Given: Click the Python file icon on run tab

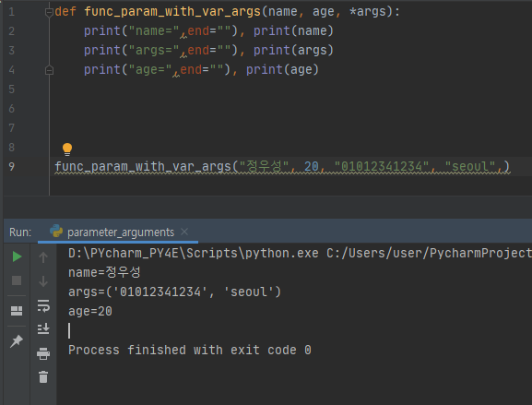Looking at the screenshot, I should 56,231.
